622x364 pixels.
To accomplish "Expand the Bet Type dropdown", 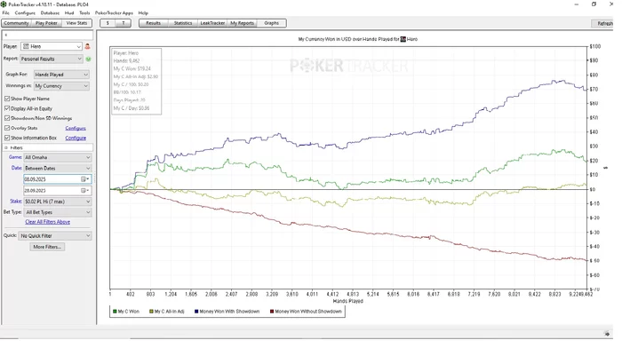I will [x=58, y=212].
